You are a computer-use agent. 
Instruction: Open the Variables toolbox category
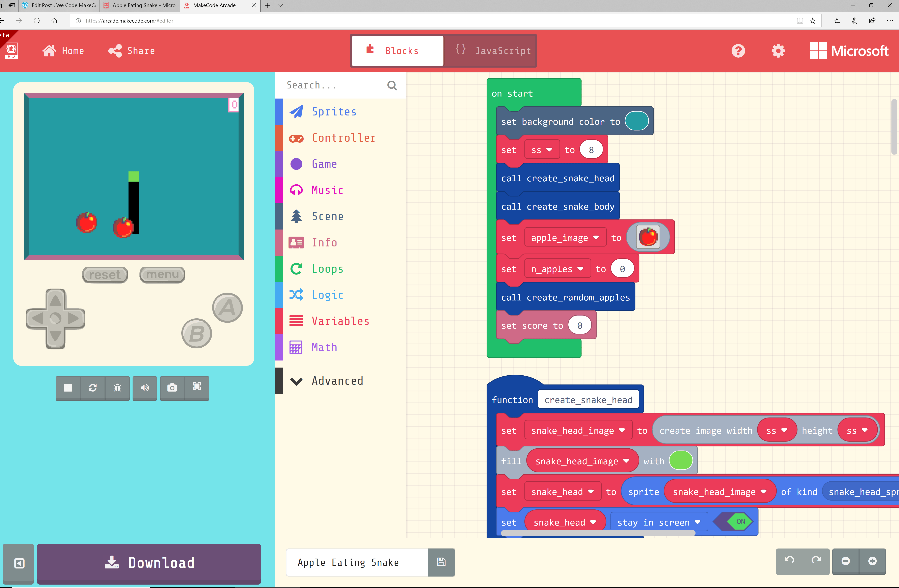[x=340, y=321]
